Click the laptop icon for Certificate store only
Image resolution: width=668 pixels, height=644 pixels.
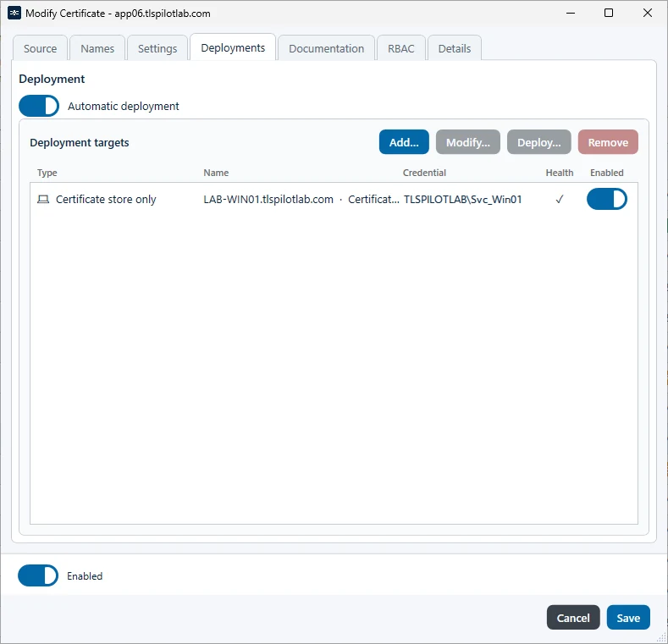pyautogui.click(x=43, y=200)
